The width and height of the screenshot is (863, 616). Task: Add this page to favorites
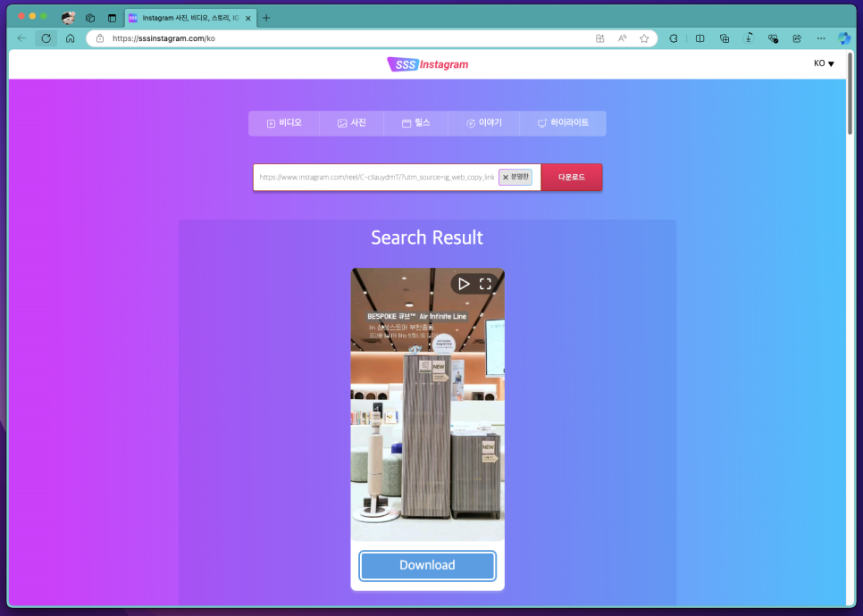pyautogui.click(x=644, y=38)
